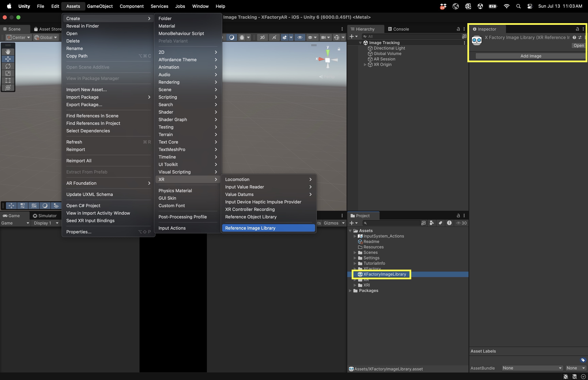
Task: Select the Hand tool in Scene view
Action: (8, 52)
